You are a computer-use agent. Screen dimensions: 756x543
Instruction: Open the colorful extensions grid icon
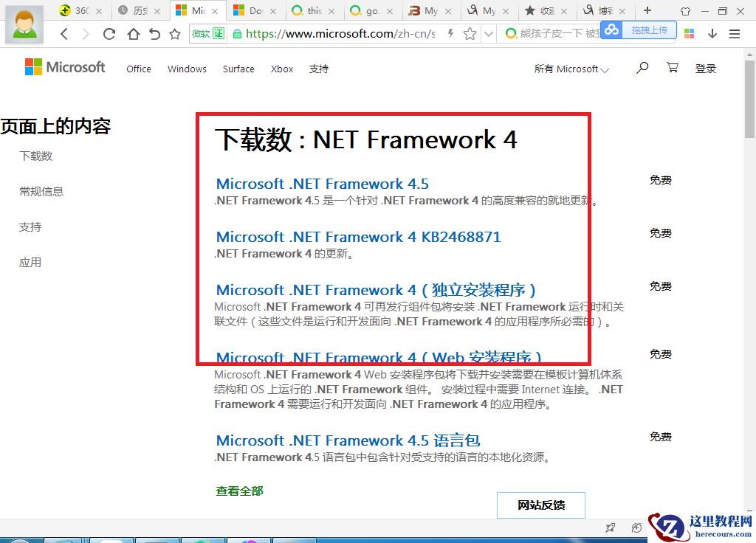(x=689, y=33)
